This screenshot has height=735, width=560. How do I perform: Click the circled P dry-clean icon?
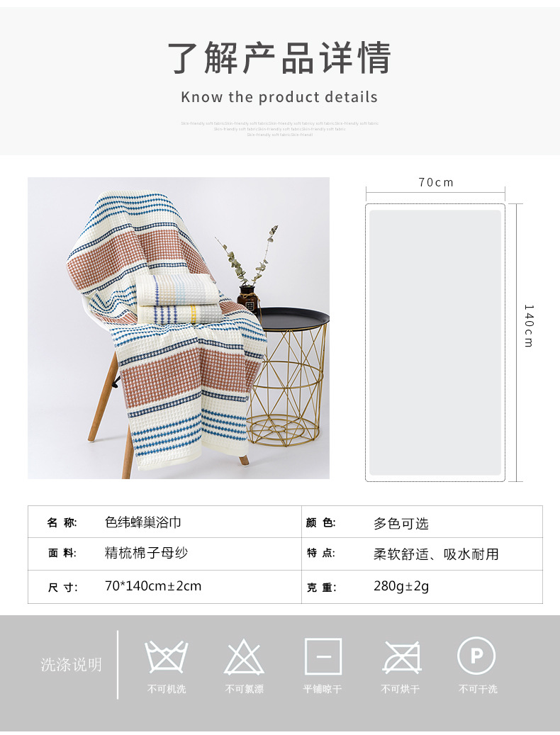(476, 656)
